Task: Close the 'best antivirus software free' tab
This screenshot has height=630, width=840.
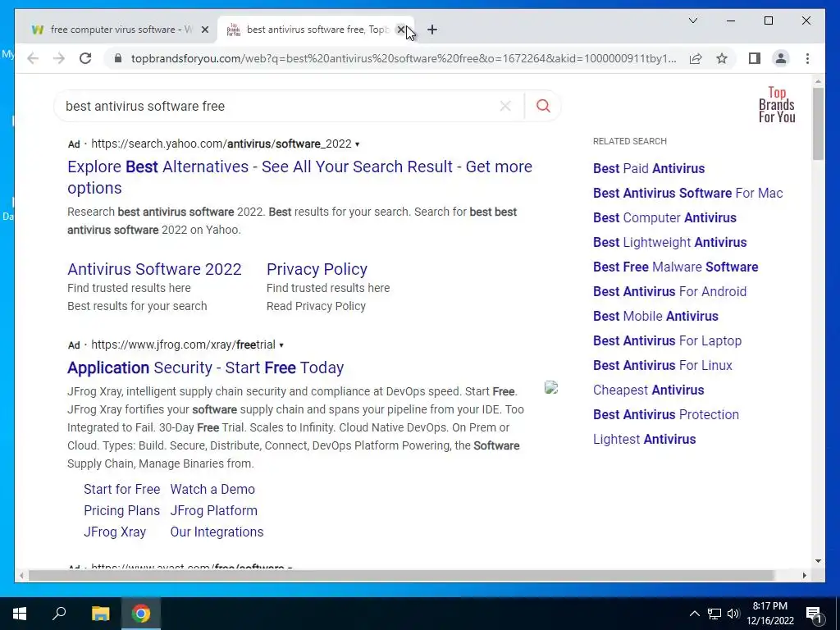Action: click(x=400, y=30)
